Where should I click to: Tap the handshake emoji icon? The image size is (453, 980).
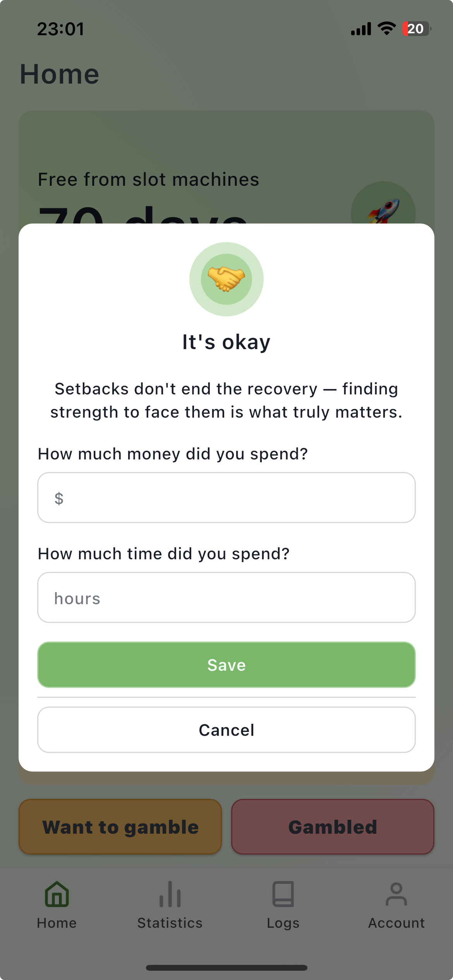point(226,279)
